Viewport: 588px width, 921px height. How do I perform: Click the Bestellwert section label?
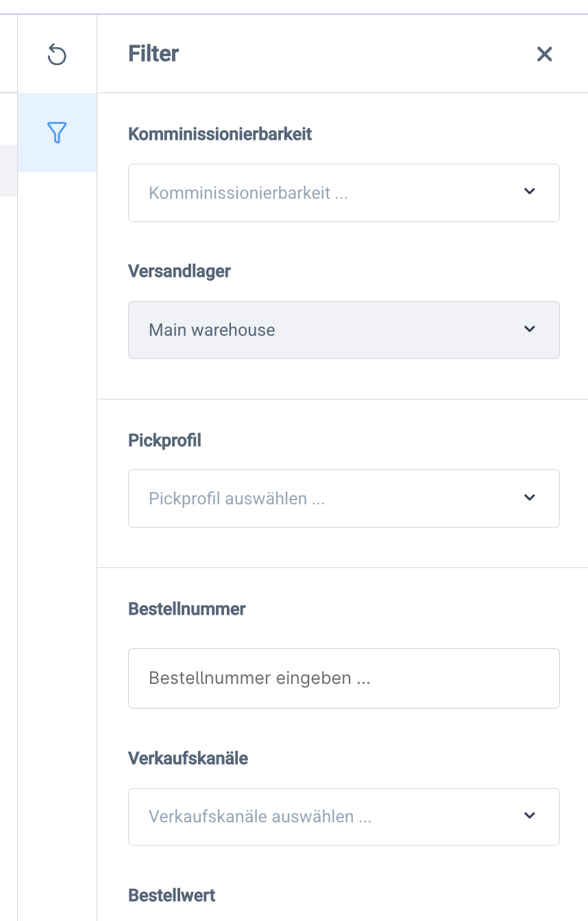point(171,895)
